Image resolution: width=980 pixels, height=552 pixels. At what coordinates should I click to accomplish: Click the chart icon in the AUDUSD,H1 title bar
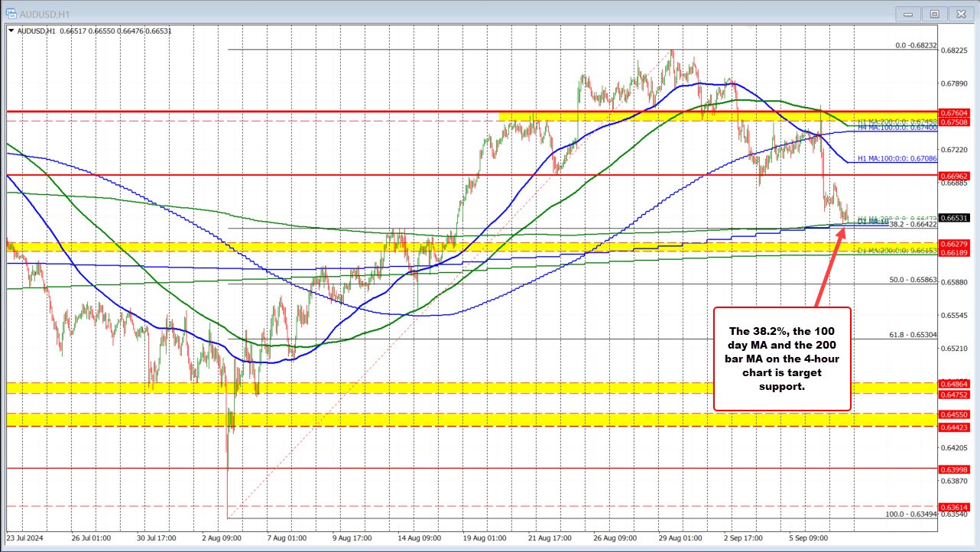[x=13, y=13]
